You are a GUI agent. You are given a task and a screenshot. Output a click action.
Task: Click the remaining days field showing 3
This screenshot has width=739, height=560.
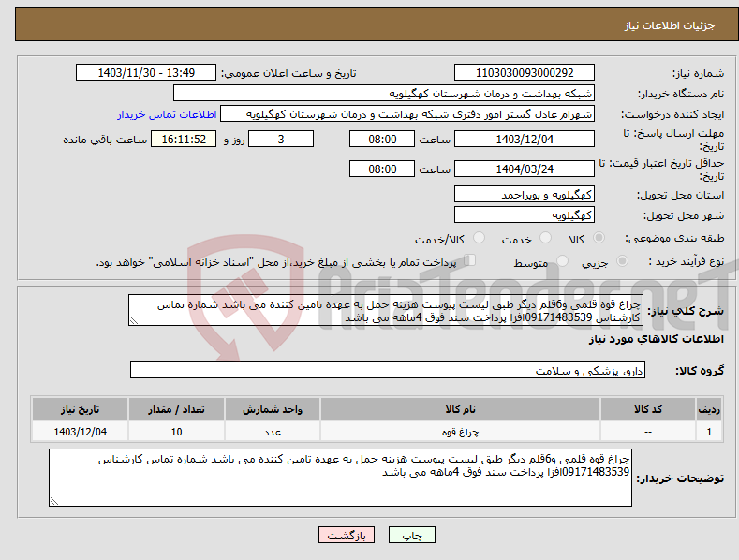(x=281, y=139)
